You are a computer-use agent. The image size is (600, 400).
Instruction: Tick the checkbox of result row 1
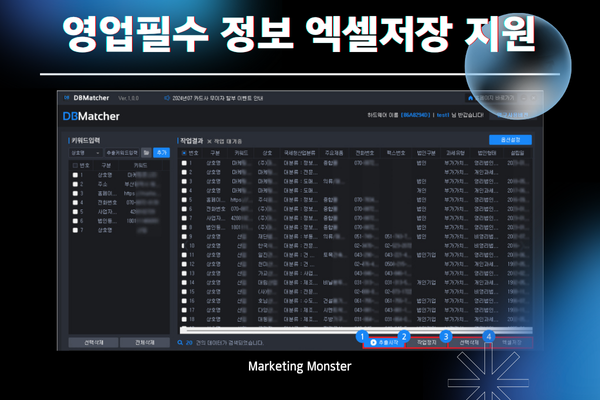tap(184, 163)
